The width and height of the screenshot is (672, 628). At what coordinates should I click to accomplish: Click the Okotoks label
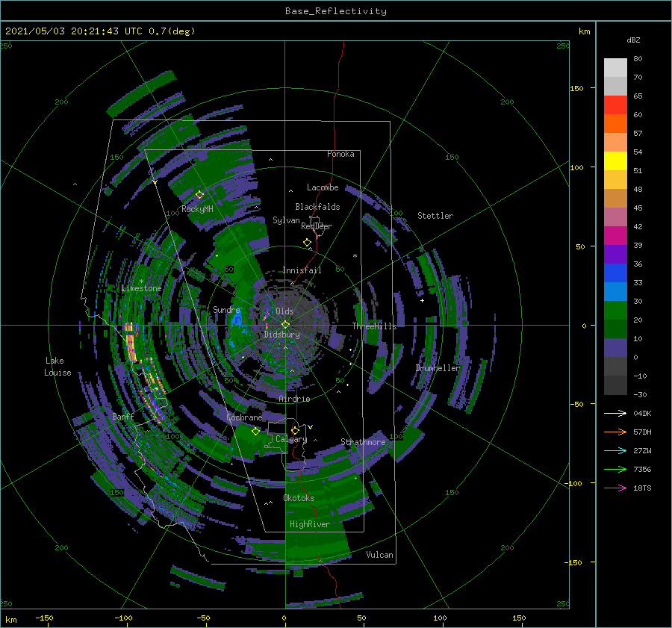point(299,498)
